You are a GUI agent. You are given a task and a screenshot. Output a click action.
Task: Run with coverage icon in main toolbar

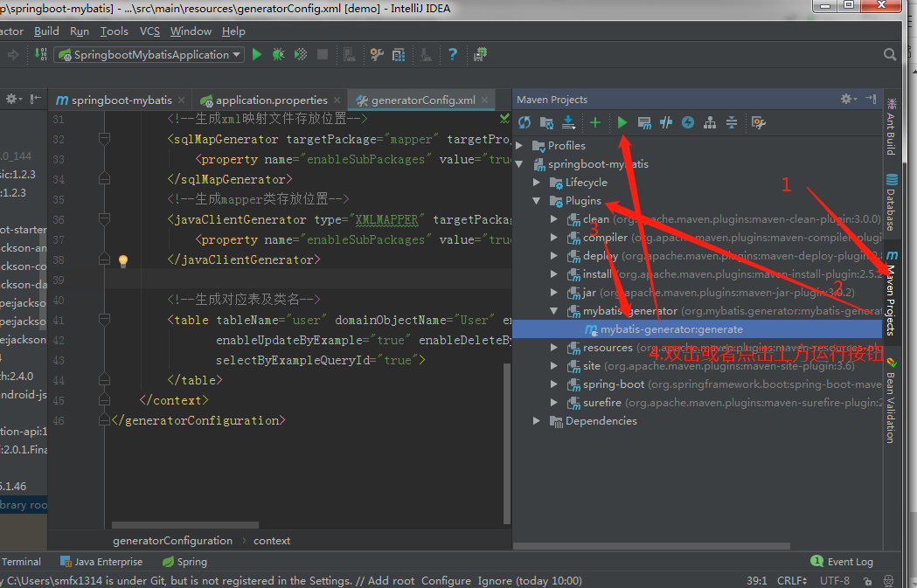pos(300,54)
